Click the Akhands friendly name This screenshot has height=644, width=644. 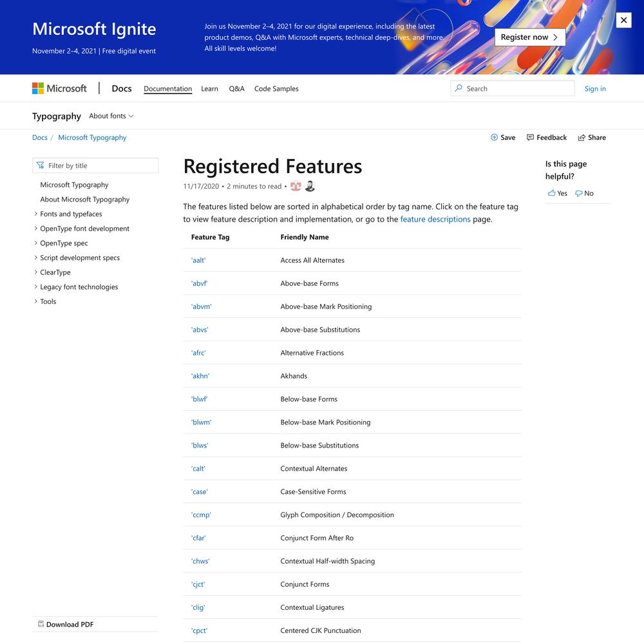[294, 376]
